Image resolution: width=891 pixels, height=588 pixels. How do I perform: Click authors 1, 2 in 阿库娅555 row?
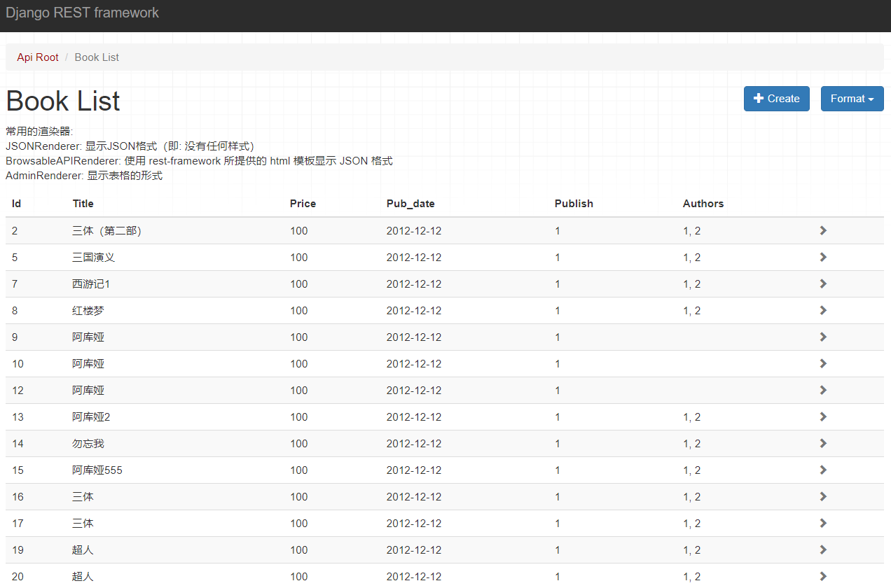(692, 470)
